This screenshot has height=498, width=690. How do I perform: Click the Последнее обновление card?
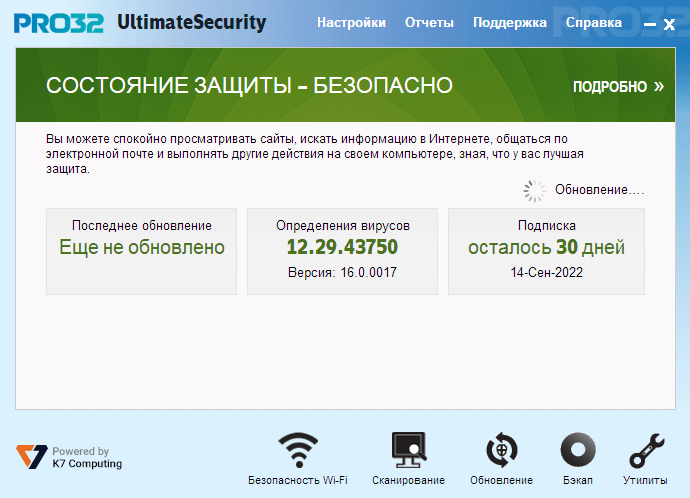click(141, 251)
